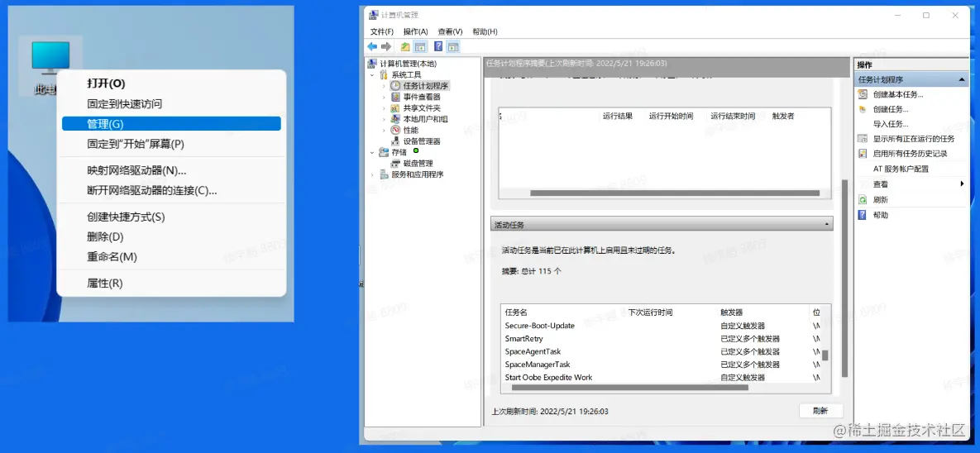Select the 任务计划程序 clock icon in tree
The width and height of the screenshot is (980, 453).
pyautogui.click(x=395, y=86)
